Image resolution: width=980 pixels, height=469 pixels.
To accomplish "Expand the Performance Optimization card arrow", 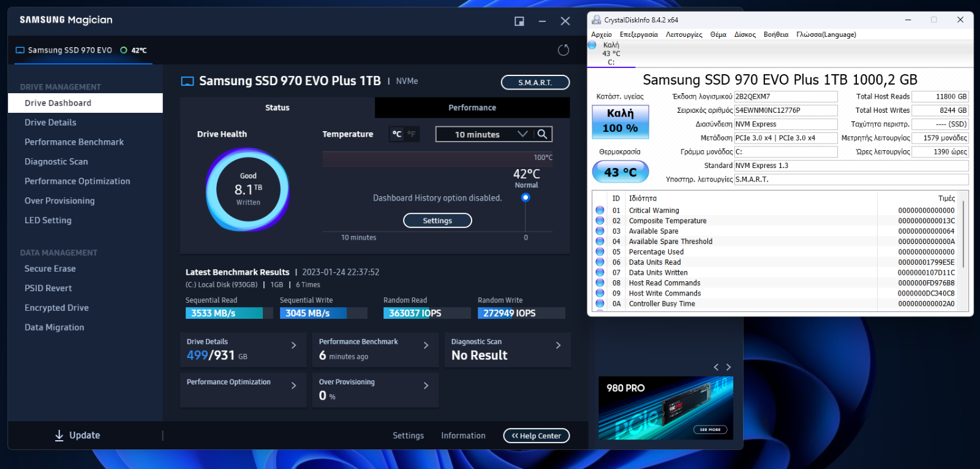I will 294,386.
